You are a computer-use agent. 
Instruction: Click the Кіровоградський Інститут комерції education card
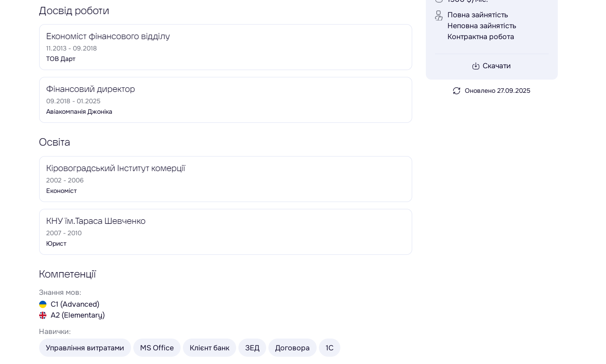[x=225, y=179]
